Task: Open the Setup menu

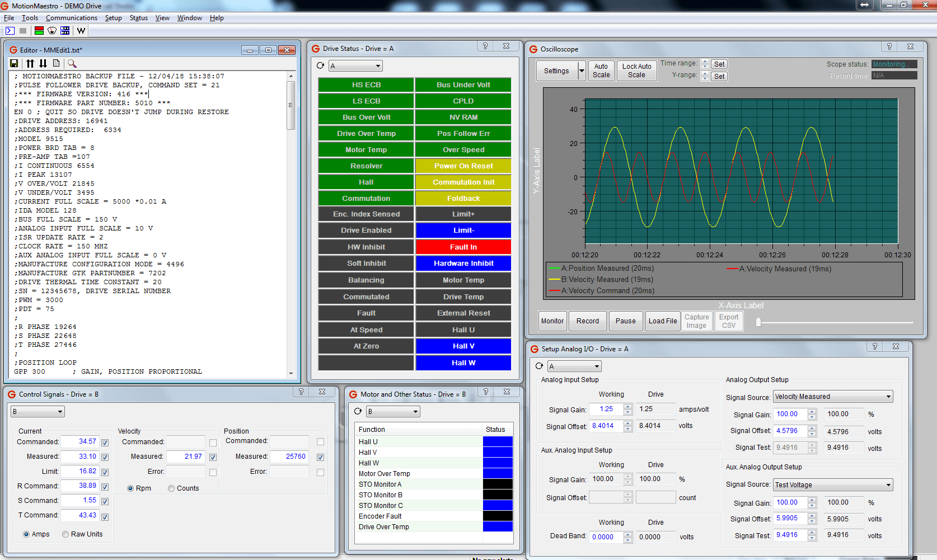Action: pyautogui.click(x=113, y=18)
